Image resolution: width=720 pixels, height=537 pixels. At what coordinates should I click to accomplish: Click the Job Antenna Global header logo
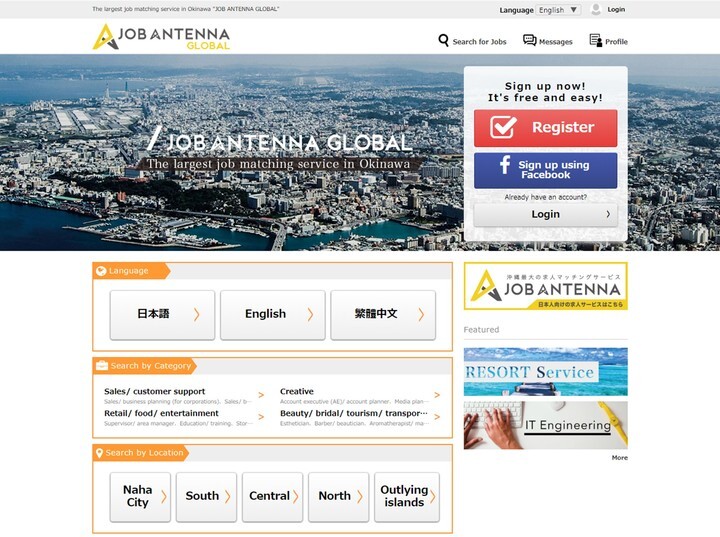pyautogui.click(x=161, y=37)
